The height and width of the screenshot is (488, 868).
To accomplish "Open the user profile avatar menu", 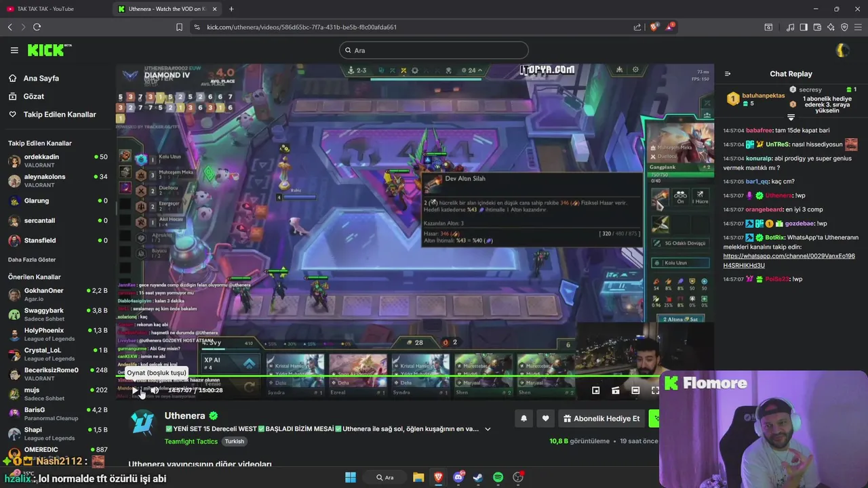I will pos(842,50).
